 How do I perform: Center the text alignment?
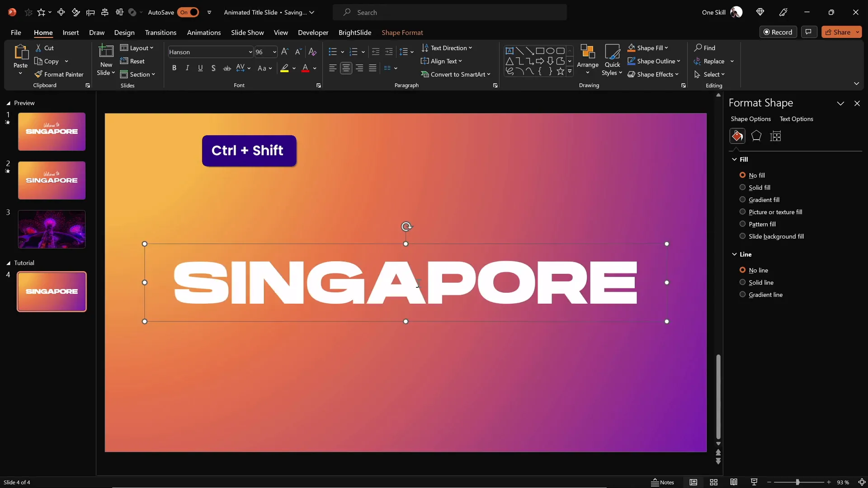(346, 68)
